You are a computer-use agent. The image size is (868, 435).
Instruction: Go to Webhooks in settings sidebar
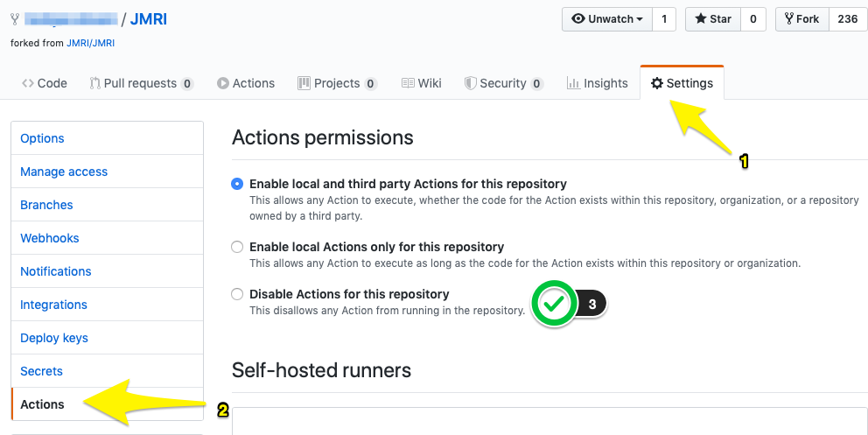click(x=50, y=238)
